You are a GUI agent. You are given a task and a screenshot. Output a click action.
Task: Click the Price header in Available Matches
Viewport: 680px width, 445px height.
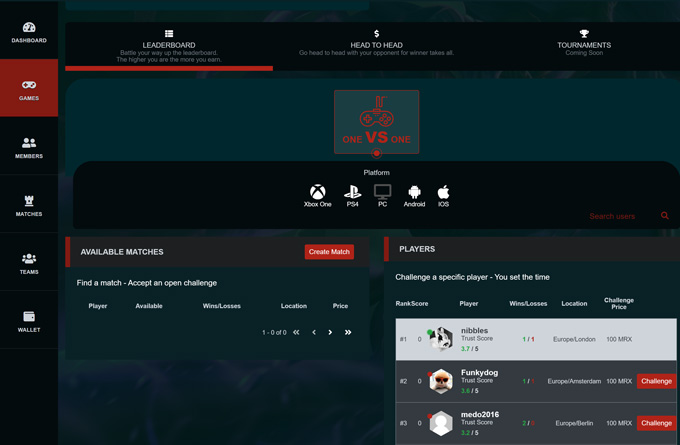(x=340, y=306)
